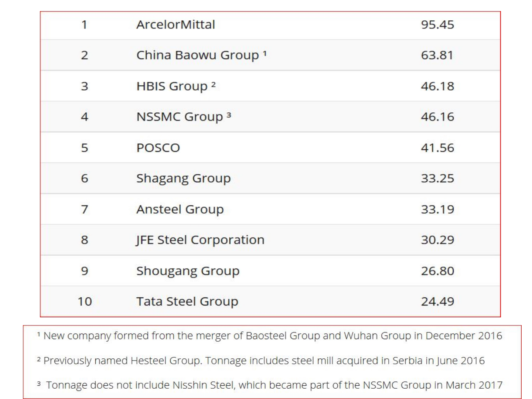Click tonnage value 63.81
This screenshot has height=399, width=532.
point(437,55)
